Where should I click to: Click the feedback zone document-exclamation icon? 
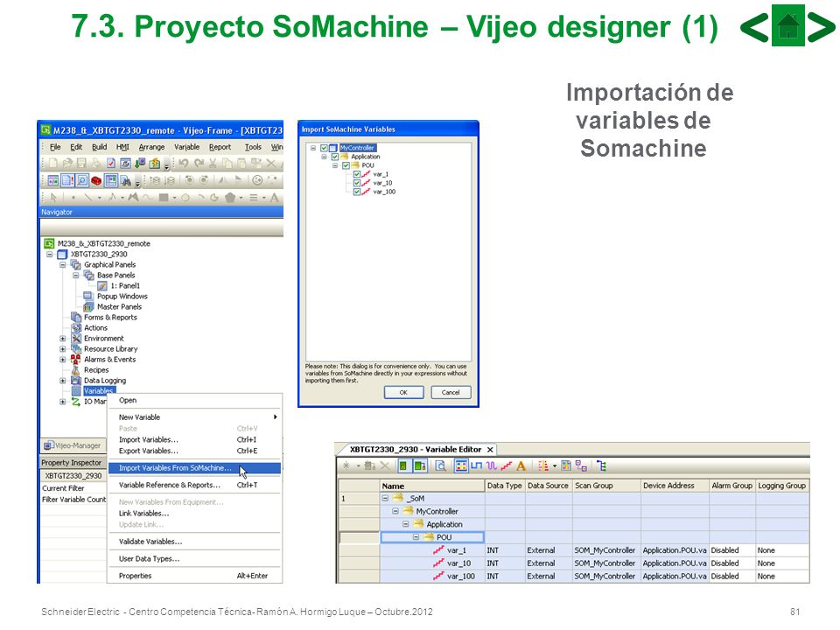pos(67,180)
